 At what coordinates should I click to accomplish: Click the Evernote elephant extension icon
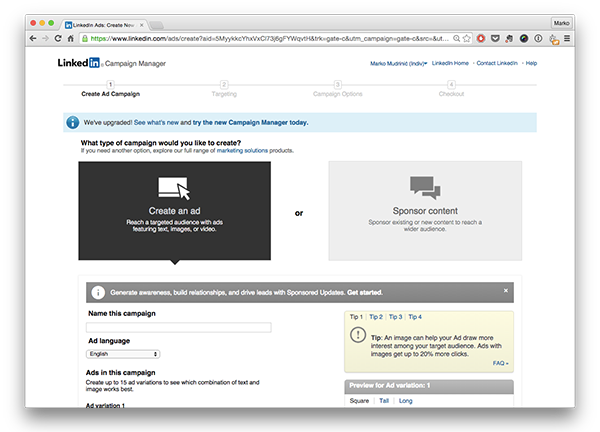pos(509,38)
